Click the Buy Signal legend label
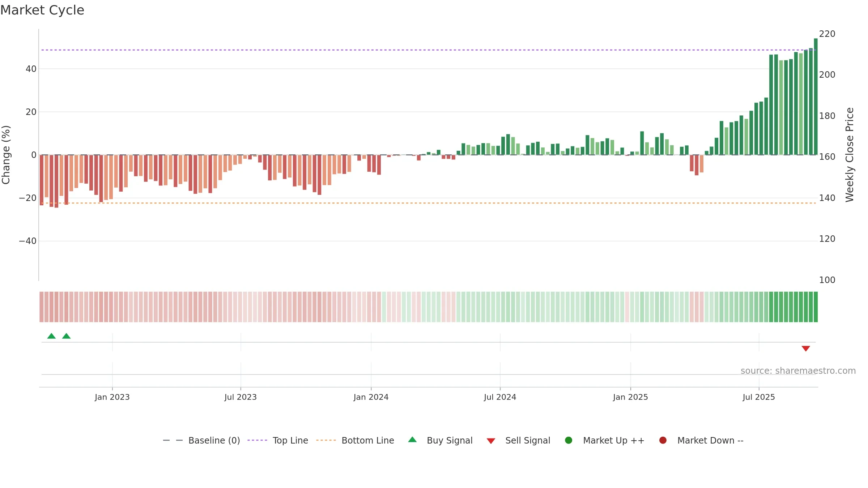 pos(450,441)
